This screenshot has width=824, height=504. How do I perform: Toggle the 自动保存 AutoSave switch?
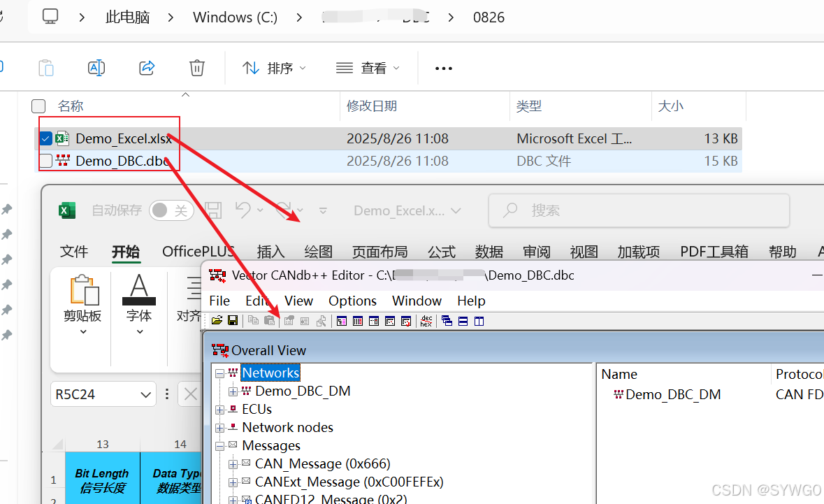[171, 210]
